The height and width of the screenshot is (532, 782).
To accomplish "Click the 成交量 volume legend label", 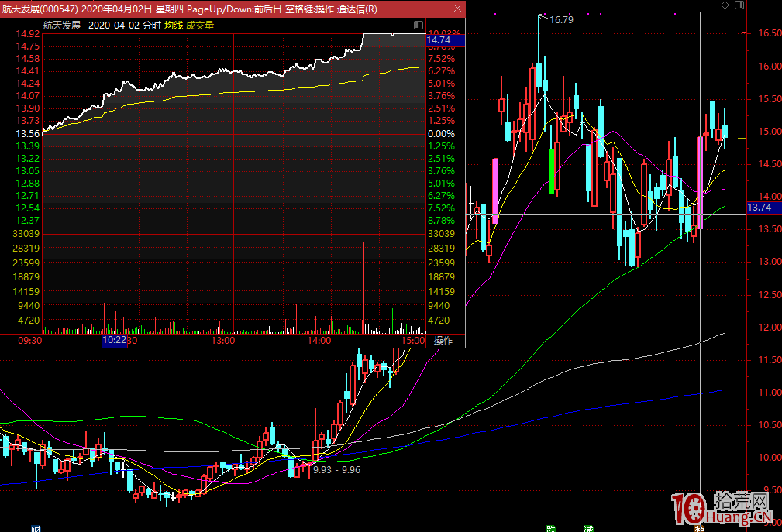I will point(200,25).
